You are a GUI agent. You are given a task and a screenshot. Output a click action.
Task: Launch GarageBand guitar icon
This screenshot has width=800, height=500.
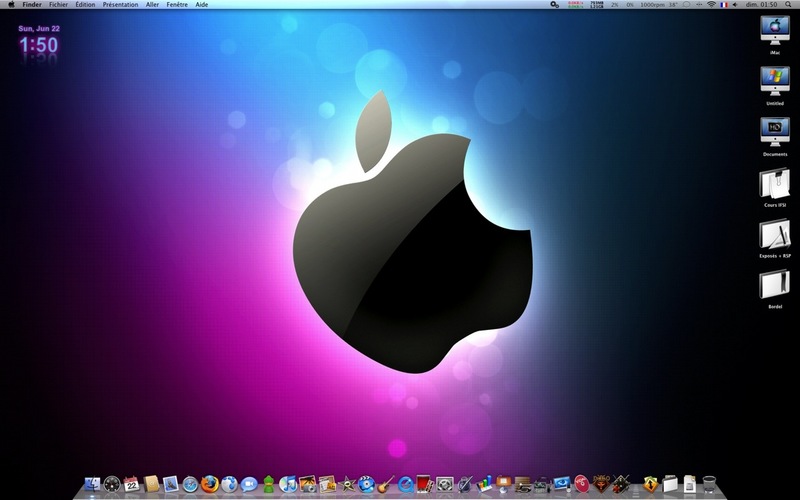[386, 484]
